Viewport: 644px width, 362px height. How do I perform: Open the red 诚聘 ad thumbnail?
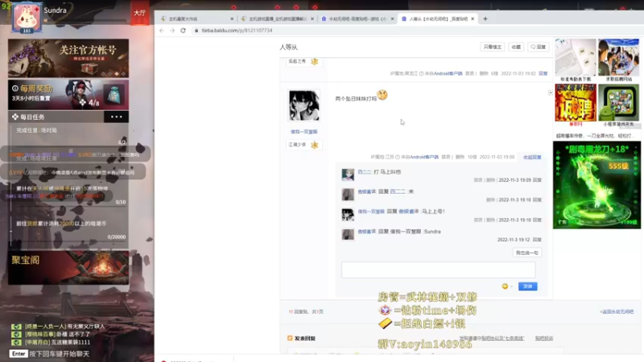tap(576, 103)
